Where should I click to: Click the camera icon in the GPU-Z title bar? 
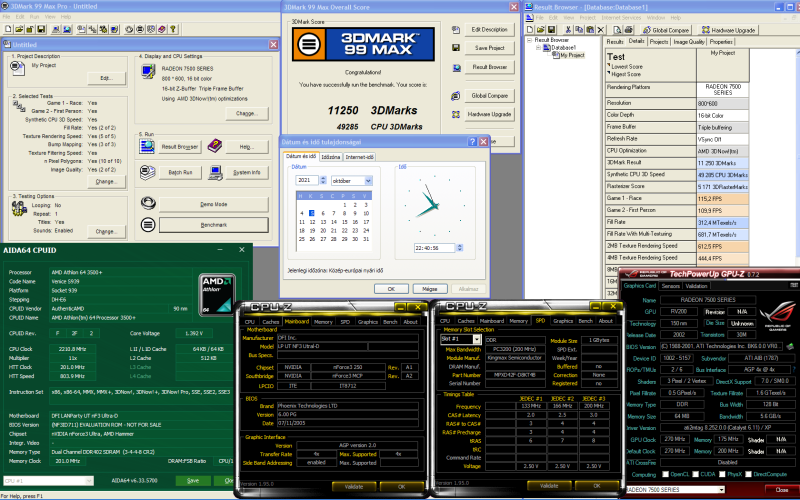point(793,285)
